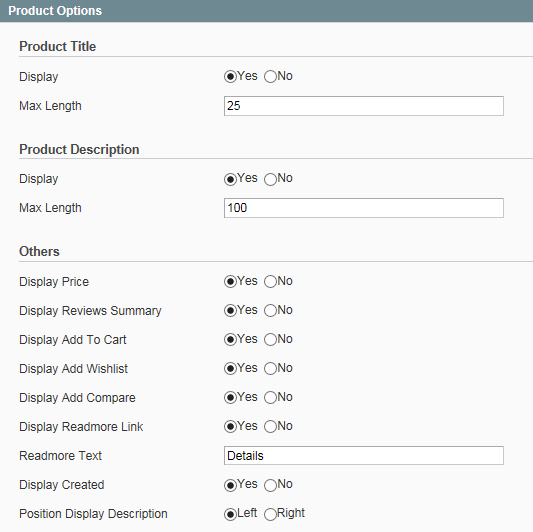This screenshot has height=532, width=533.
Task: Choose Yes for Display Add Compare
Action: click(230, 397)
